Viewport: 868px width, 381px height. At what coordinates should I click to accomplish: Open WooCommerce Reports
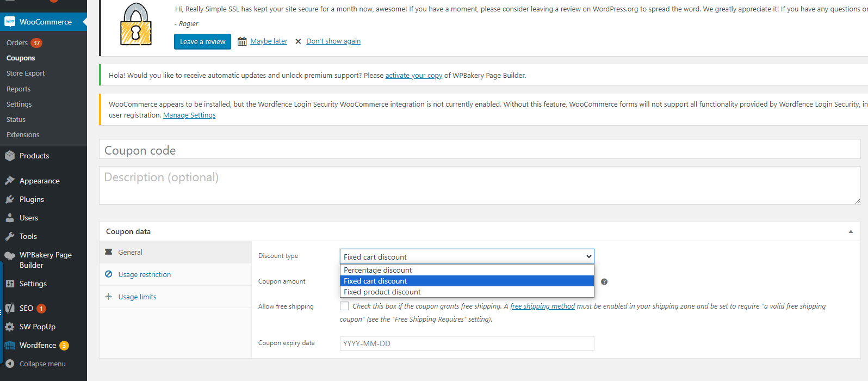tap(18, 89)
